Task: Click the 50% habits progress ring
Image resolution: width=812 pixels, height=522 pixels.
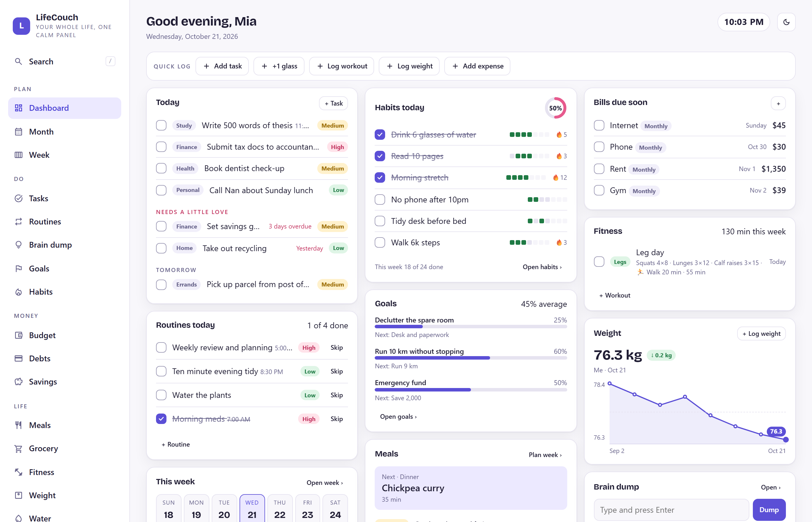Action: click(555, 108)
